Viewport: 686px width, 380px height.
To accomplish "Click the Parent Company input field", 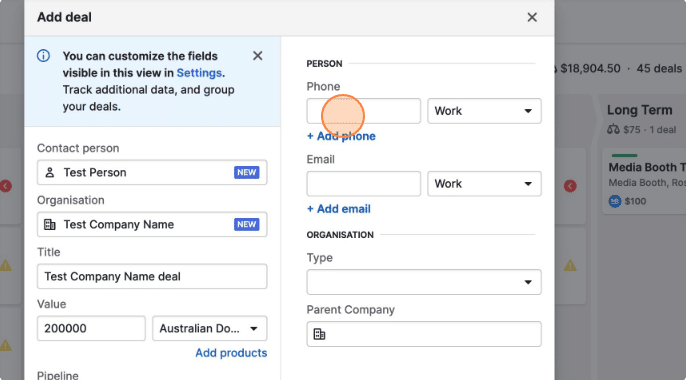I will tap(424, 334).
